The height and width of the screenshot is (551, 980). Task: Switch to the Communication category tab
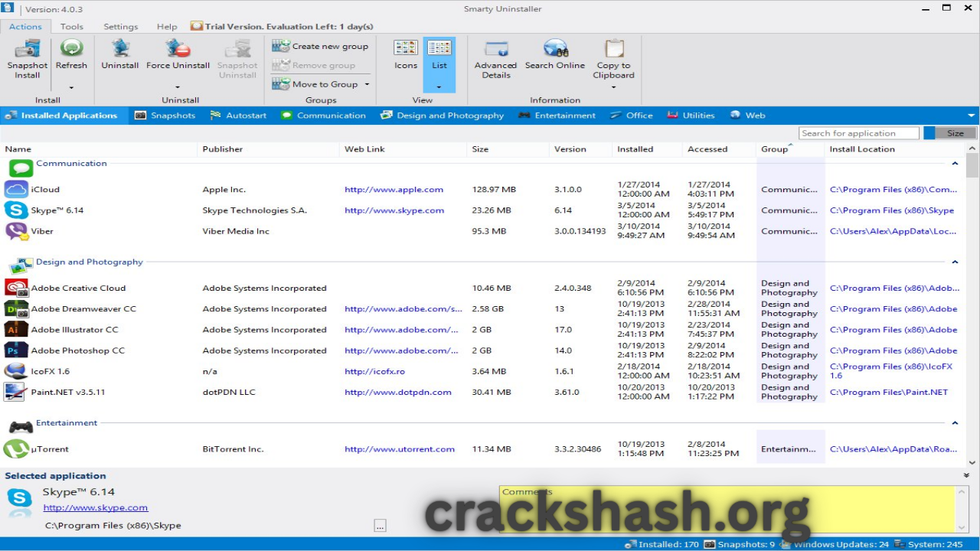(x=323, y=116)
